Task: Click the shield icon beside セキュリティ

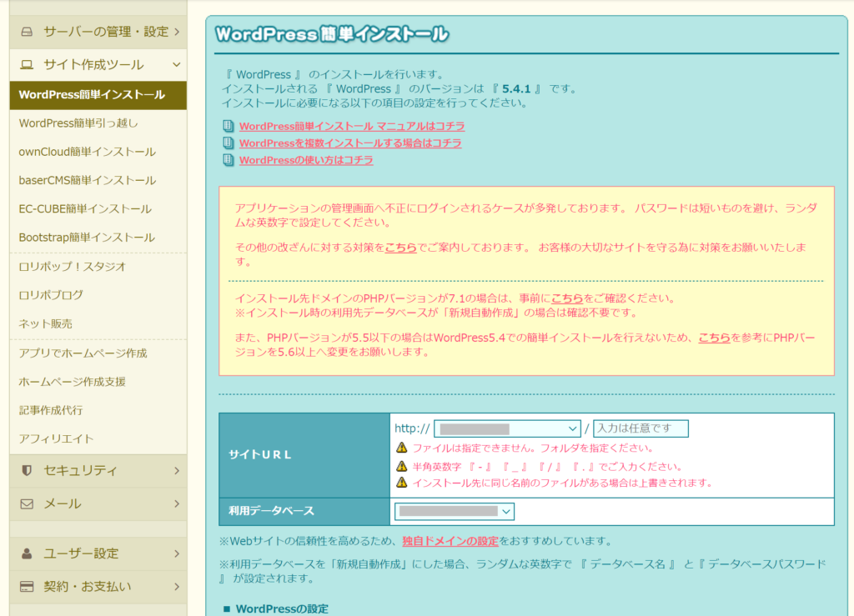Action: tap(27, 470)
